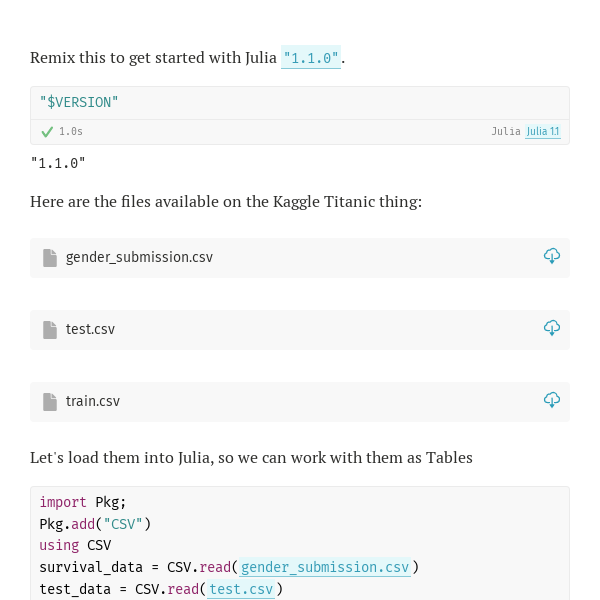
Task: Click the train.csv document icon
Action: tap(50, 402)
